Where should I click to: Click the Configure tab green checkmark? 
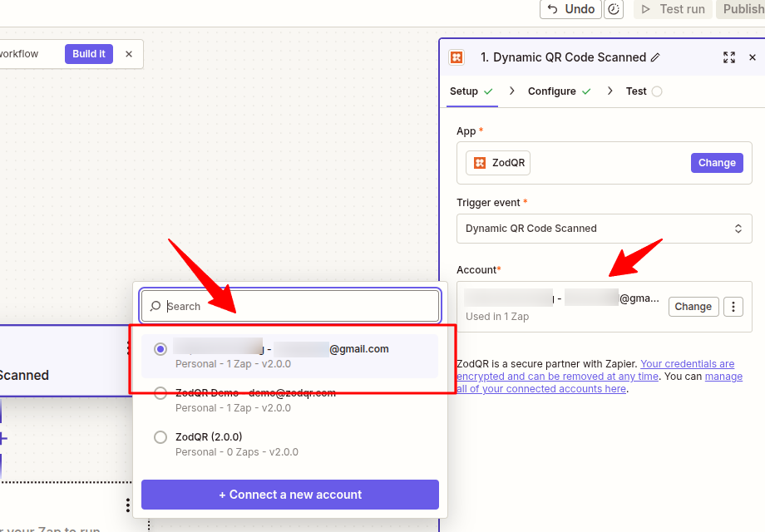point(586,91)
